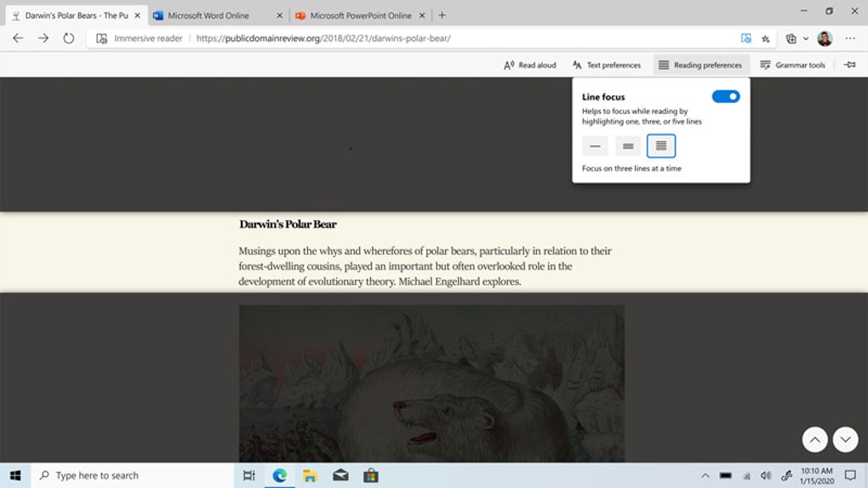Click the translate icon in the address bar

(x=746, y=38)
